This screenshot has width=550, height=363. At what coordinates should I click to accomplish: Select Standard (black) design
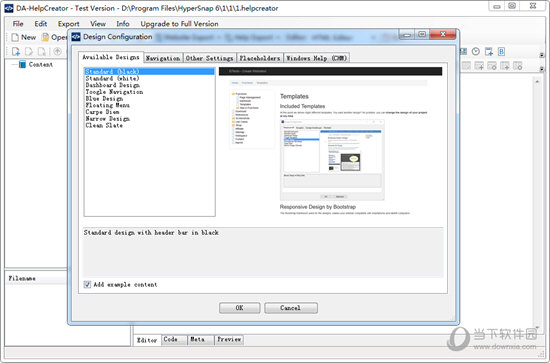pos(149,72)
